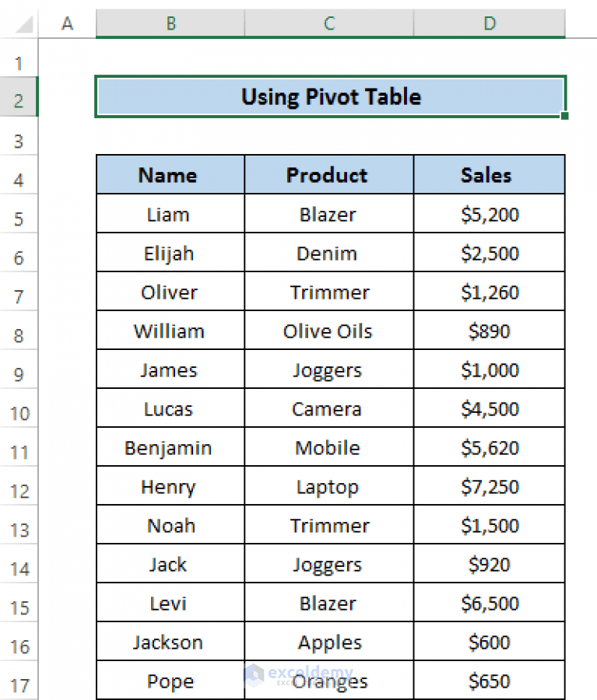The width and height of the screenshot is (597, 700).
Task: Click the merged title cell Using Pivot Table
Action: (x=330, y=96)
